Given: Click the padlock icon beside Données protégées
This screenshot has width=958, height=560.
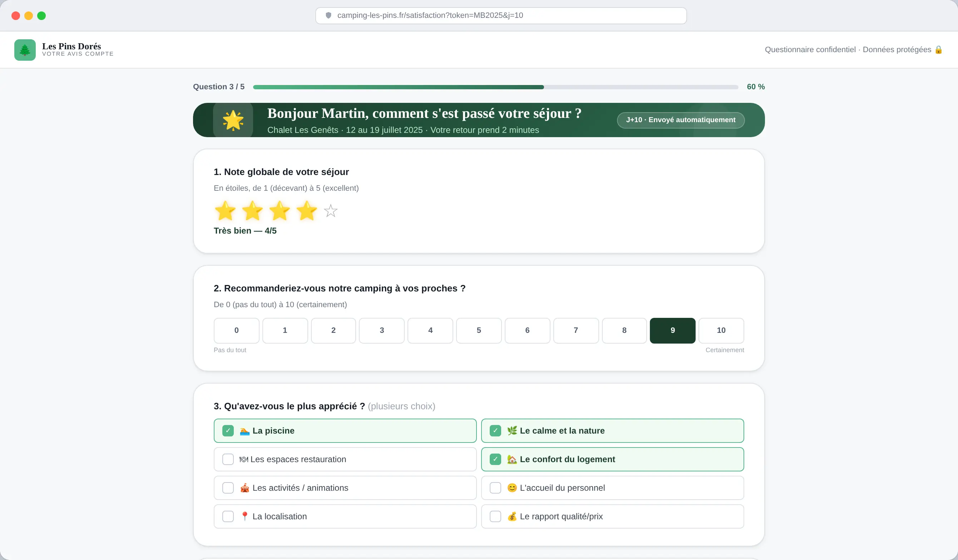Looking at the screenshot, I should (938, 50).
